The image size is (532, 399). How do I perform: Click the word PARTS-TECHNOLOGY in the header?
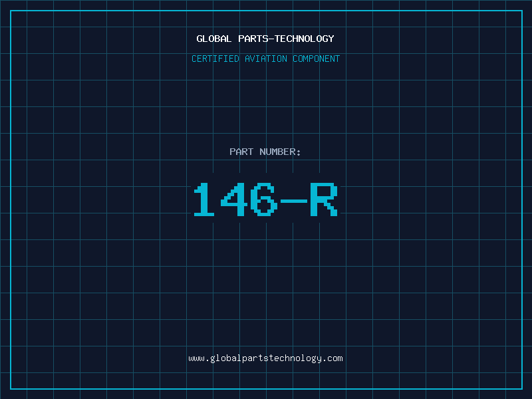(285, 39)
